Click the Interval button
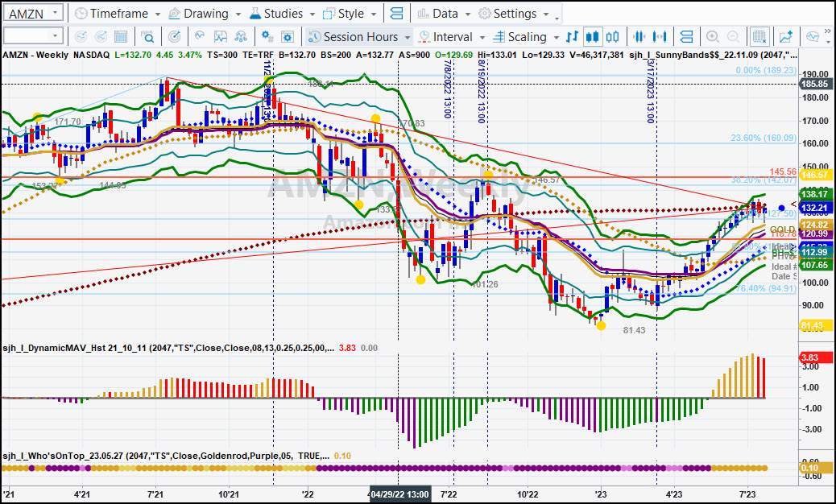Screen dimensions: 836x504 (x=445, y=36)
